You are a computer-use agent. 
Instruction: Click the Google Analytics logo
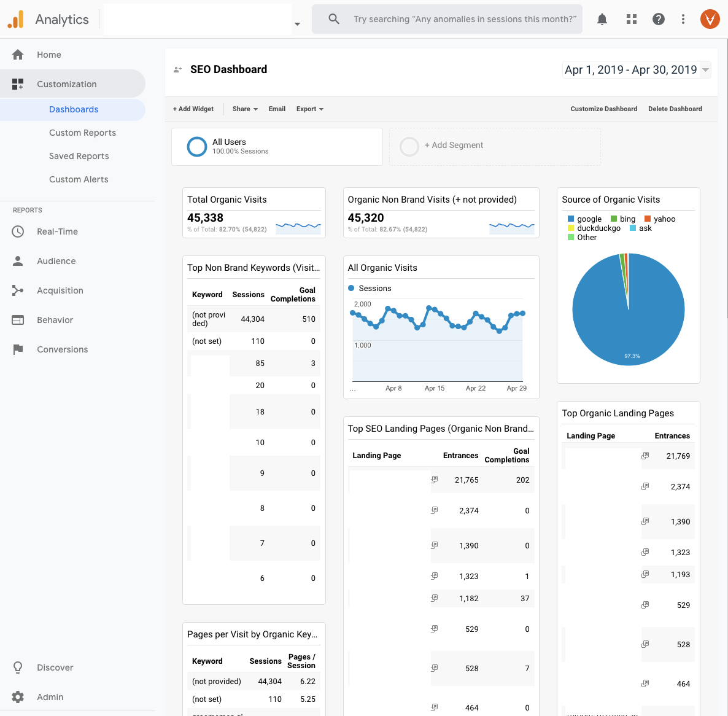[x=16, y=20]
